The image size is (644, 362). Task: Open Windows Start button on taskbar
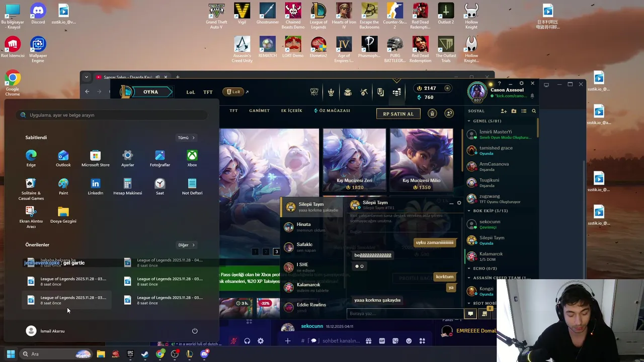click(11, 354)
